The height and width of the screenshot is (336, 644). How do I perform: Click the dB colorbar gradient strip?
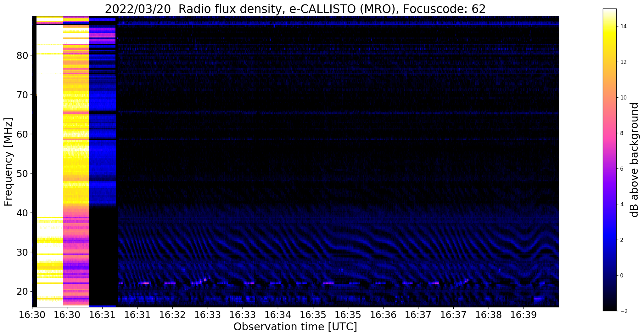point(609,160)
